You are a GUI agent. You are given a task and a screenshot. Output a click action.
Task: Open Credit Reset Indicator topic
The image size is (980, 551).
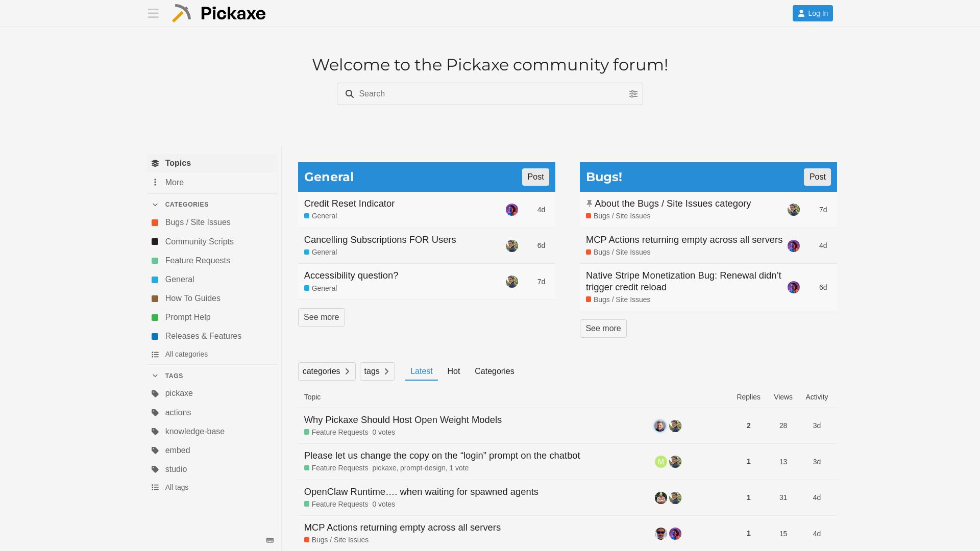(x=349, y=204)
